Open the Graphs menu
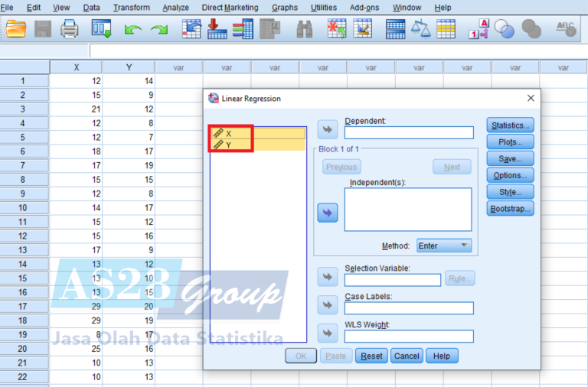588x387 pixels. tap(285, 8)
